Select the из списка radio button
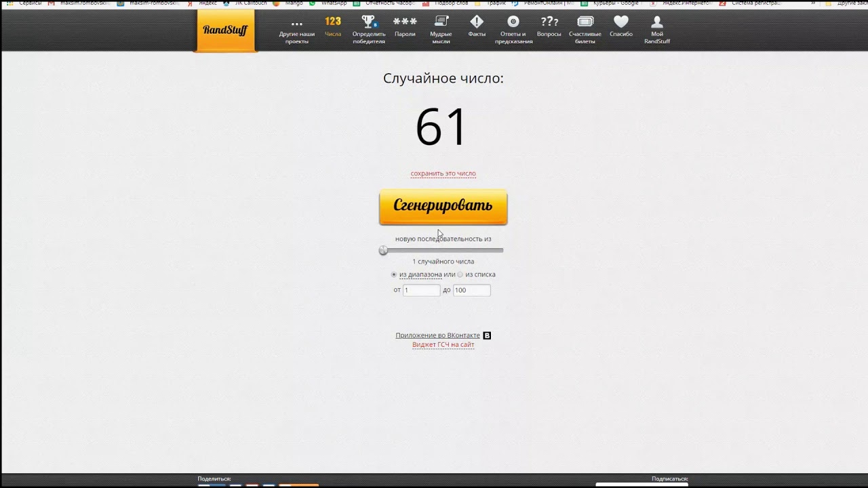Image resolution: width=868 pixels, height=488 pixels. coord(460,274)
